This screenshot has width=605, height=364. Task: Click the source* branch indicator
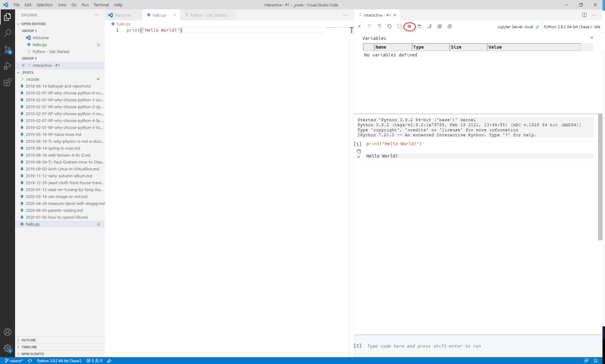(x=14, y=361)
